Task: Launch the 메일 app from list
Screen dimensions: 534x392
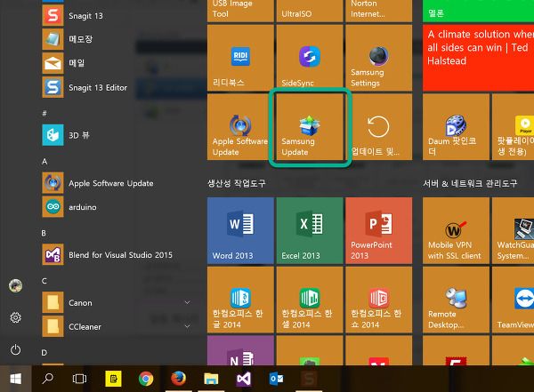Action: click(116, 63)
